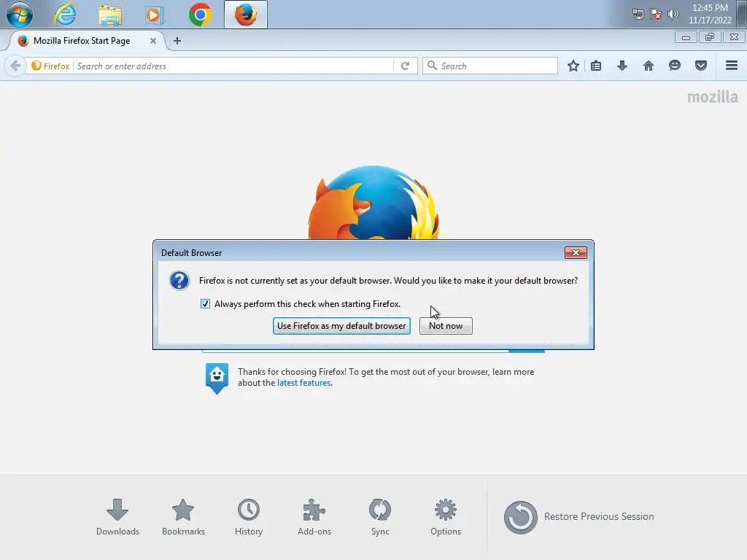
Task: Open History from start page
Action: [249, 517]
